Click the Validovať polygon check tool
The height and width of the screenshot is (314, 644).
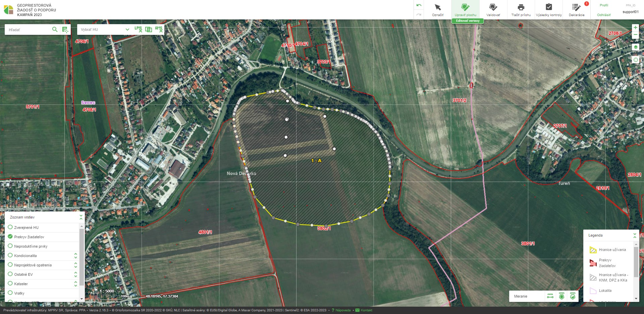click(493, 9)
